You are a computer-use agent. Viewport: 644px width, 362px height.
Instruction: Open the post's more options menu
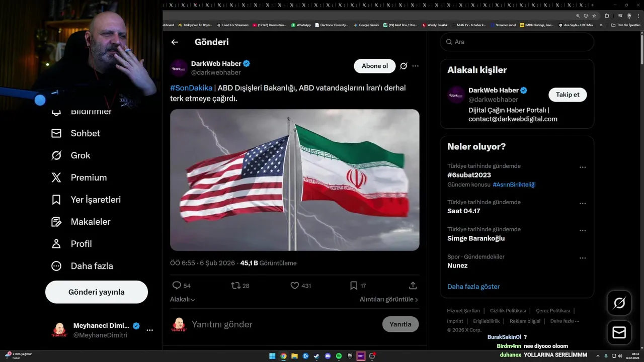pyautogui.click(x=415, y=66)
